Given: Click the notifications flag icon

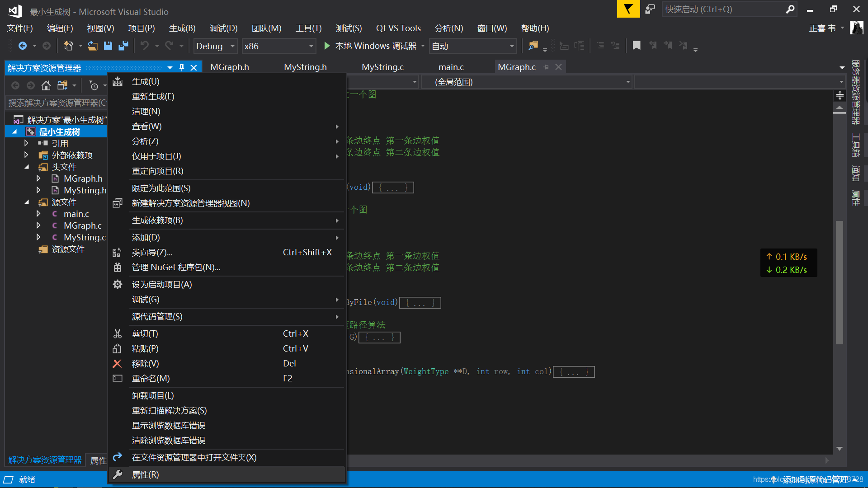Looking at the screenshot, I should tap(628, 9).
